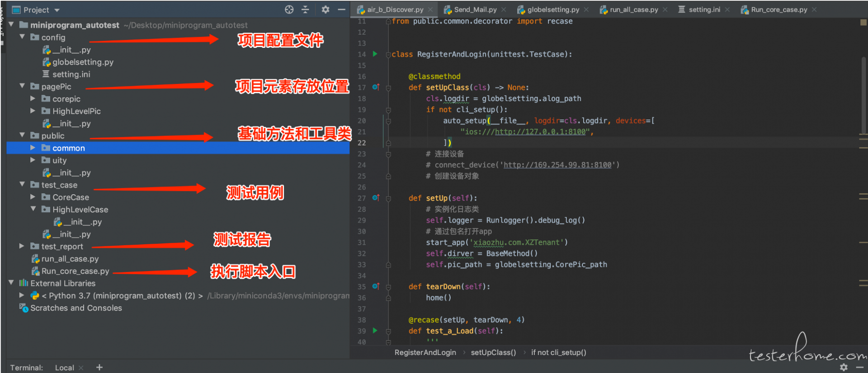Image resolution: width=868 pixels, height=373 pixels.
Task: Click the inspection status indicator square
Action: (x=863, y=22)
